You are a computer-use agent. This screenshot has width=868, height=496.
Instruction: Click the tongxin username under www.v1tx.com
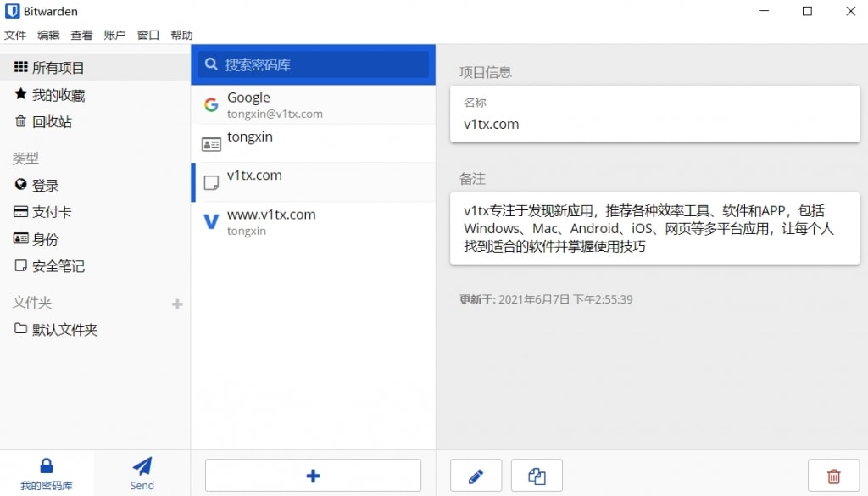[247, 231]
